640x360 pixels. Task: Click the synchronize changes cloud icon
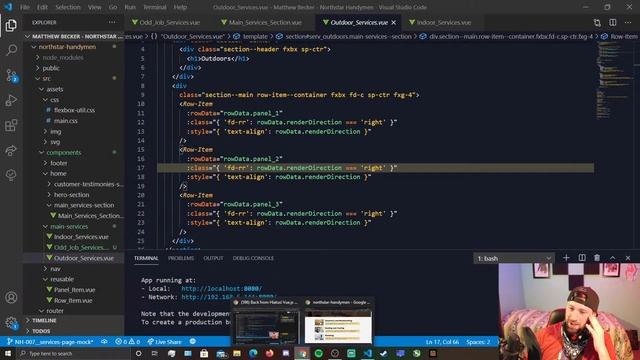[104, 342]
